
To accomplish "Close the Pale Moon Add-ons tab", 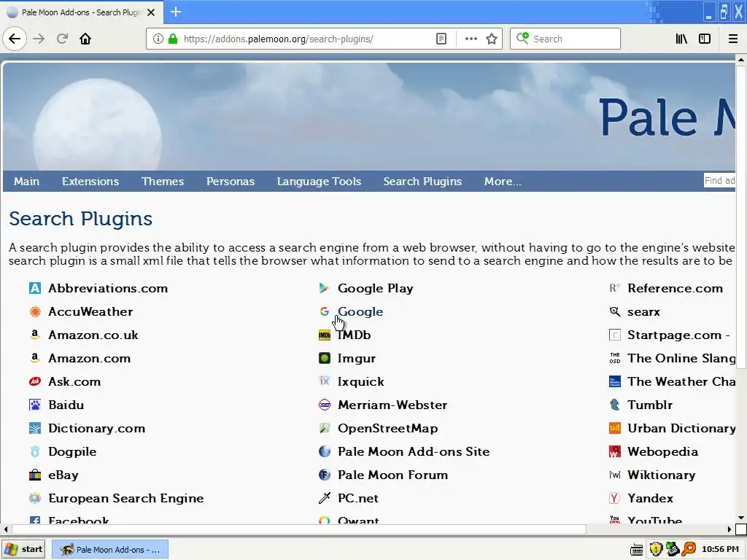I will pos(151,12).
